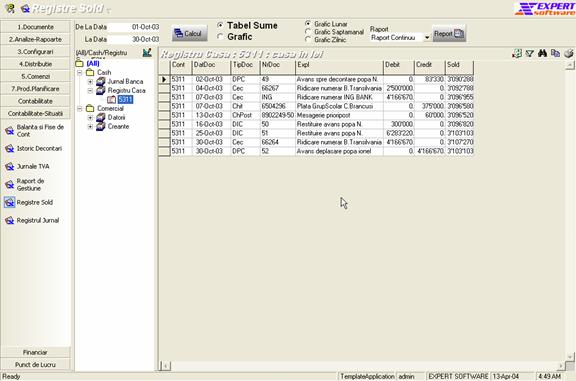Click the 5311 account book icon
The image size is (576, 381).
coord(111,100)
